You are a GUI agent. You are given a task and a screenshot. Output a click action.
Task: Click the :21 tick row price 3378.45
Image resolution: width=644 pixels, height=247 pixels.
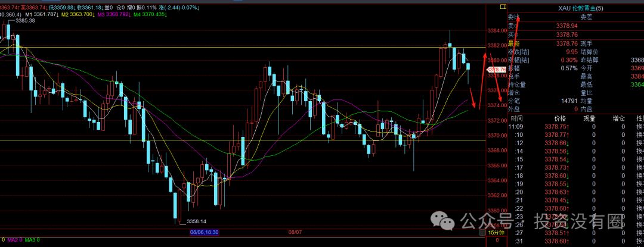[556, 201]
